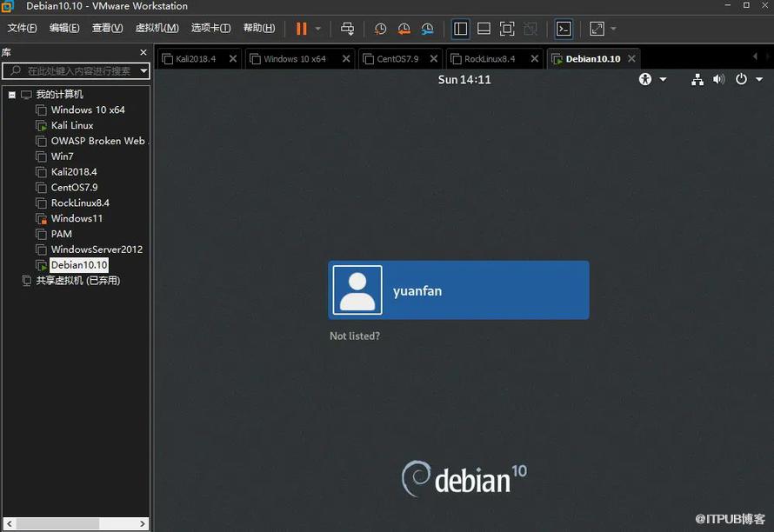Take a snapshot of the VM
The height and width of the screenshot is (532, 774).
coord(380,29)
